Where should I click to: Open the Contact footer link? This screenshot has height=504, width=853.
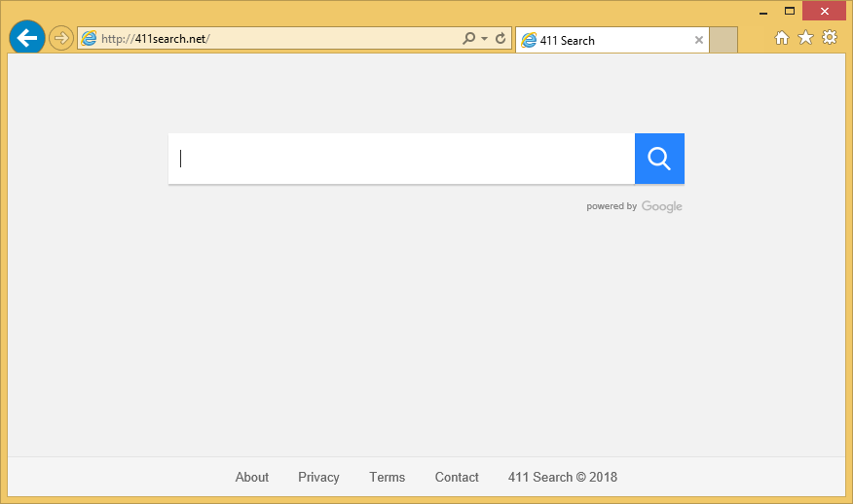(x=457, y=477)
